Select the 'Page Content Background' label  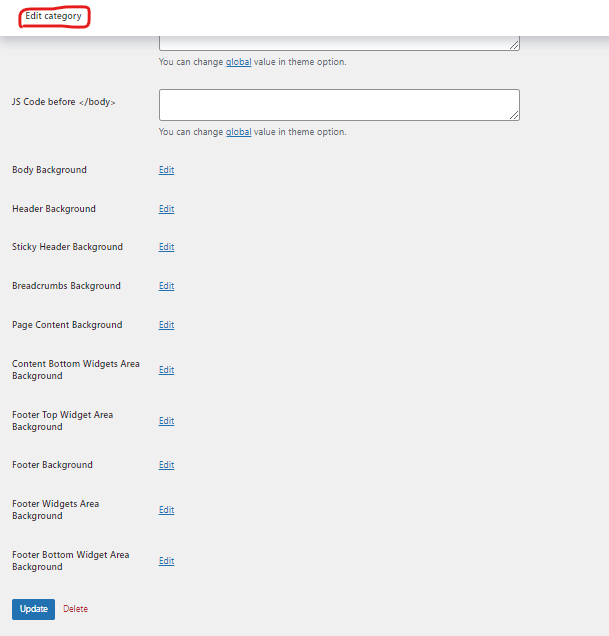coord(67,325)
